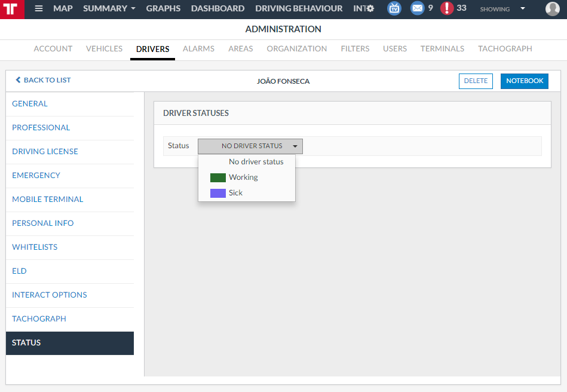567x392 pixels.
Task: Open the Notebook button
Action: pos(524,81)
